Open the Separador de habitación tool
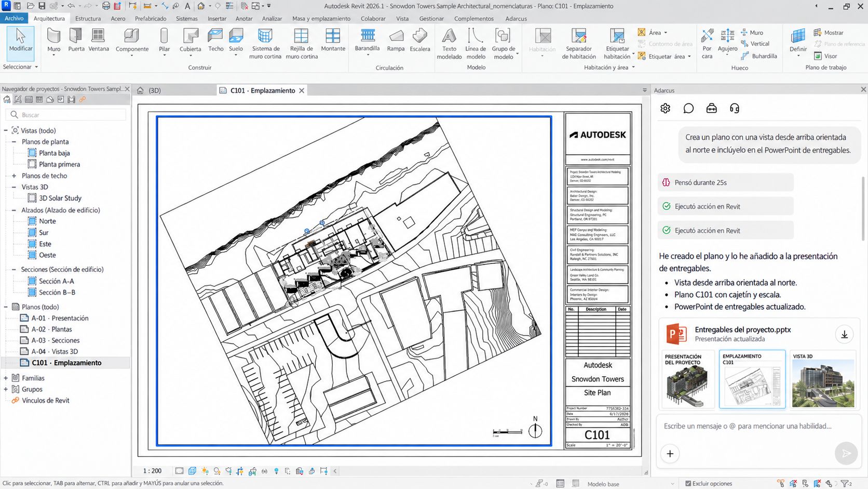The image size is (868, 489). [x=579, y=44]
